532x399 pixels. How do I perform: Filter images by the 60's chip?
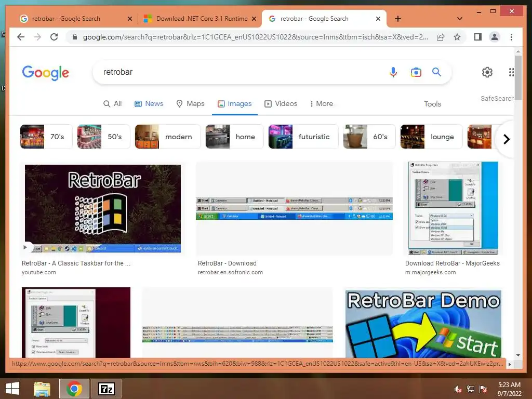click(369, 137)
